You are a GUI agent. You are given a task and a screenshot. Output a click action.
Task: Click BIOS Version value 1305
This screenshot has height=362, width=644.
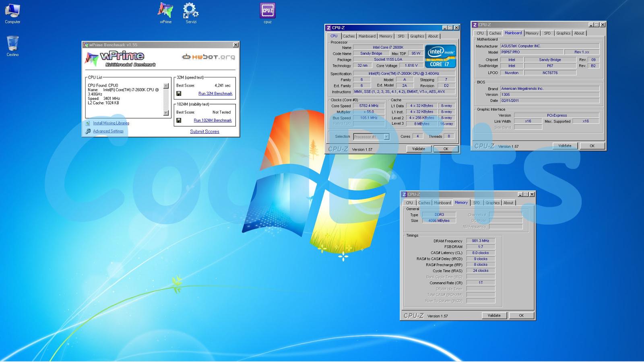point(550,95)
